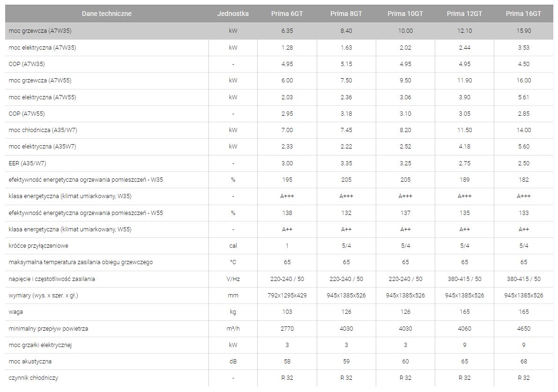This screenshot has height=392, width=558.
Task: Select the Prima 8GT column header
Action: (346, 14)
